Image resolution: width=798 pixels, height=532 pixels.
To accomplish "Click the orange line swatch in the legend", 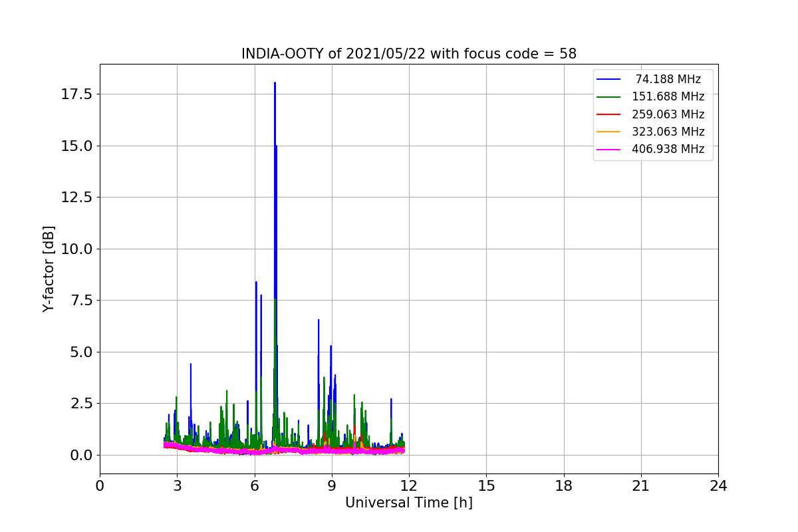I will tap(608, 132).
